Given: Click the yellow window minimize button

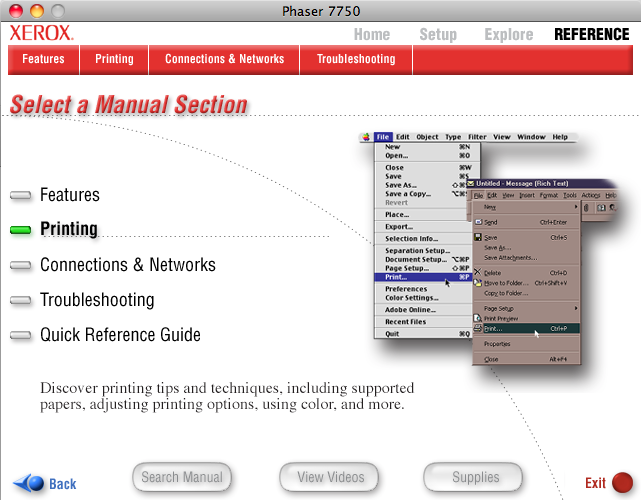Looking at the screenshot, I should point(37,11).
